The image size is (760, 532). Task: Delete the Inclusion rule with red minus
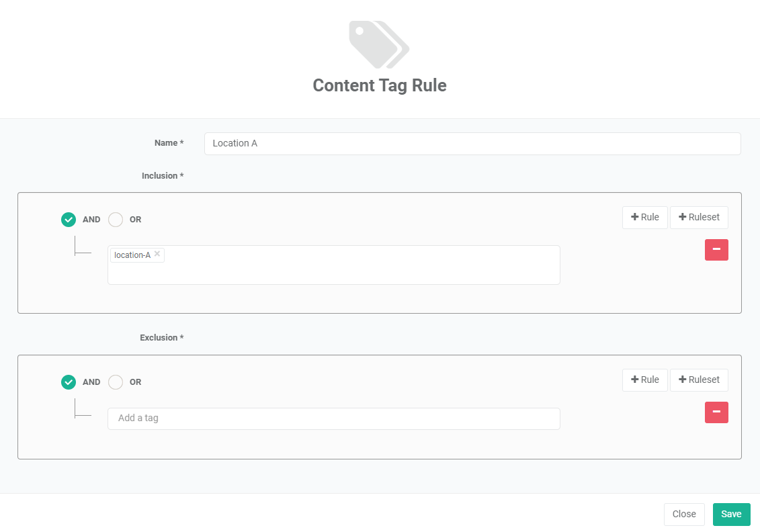[716, 250]
